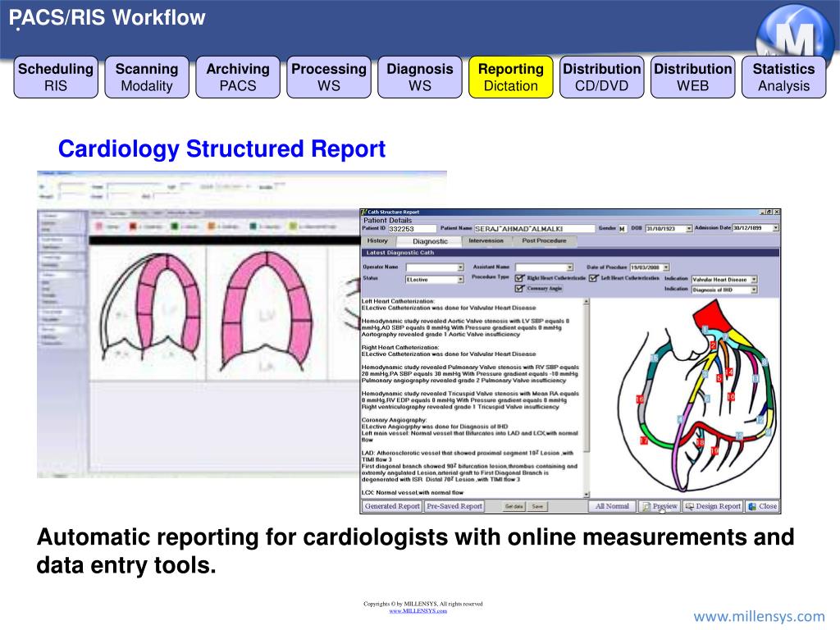Click the Generated Report button
This screenshot has height=630, width=840.
[392, 506]
